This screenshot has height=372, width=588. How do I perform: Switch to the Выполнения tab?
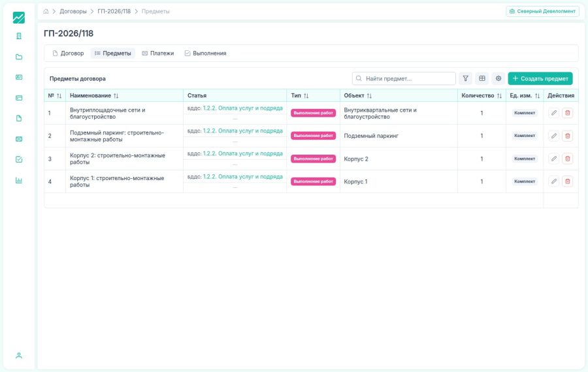point(206,54)
